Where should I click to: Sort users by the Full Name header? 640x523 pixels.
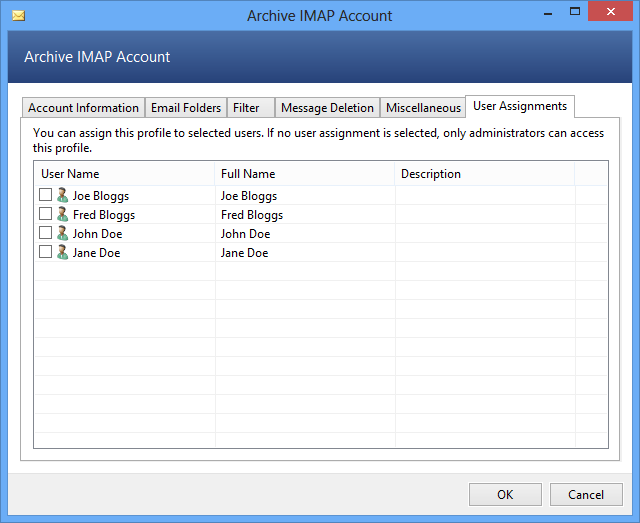point(304,174)
